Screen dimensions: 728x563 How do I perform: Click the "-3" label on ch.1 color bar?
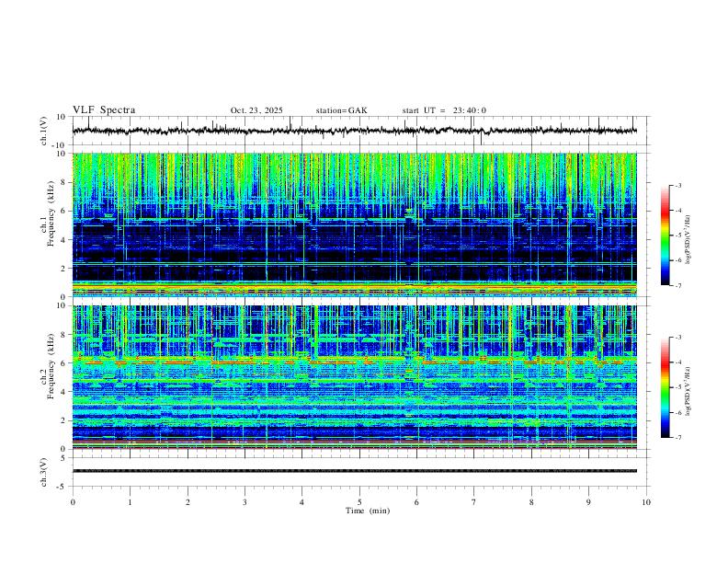pos(677,185)
